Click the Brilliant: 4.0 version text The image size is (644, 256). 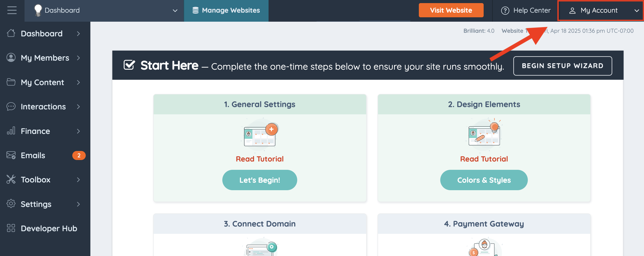click(x=479, y=31)
